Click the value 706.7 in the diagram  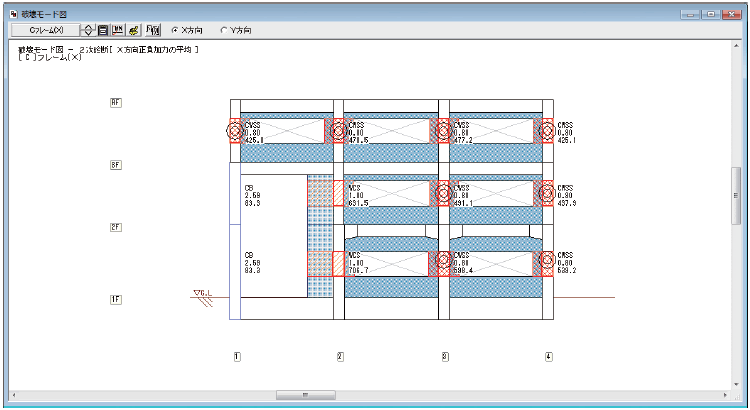(358, 270)
